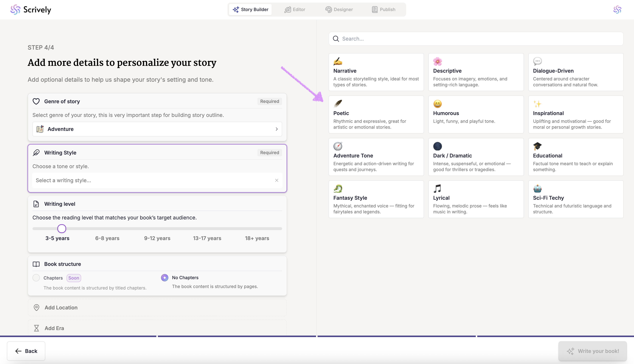Clear writing style with the X icon
Image resolution: width=634 pixels, height=364 pixels.
[276, 180]
